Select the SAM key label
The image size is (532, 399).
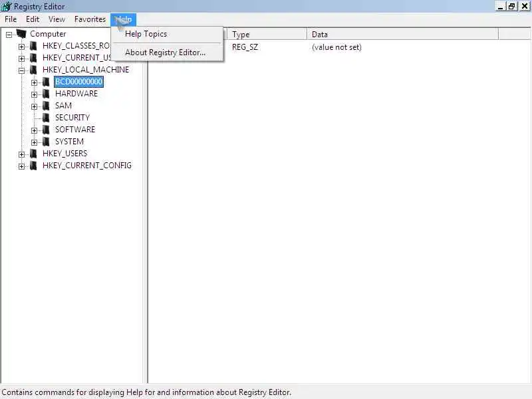63,106
